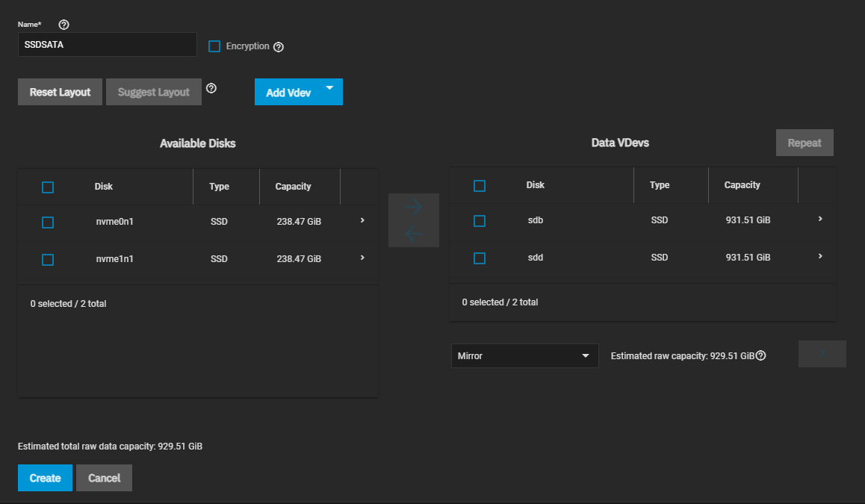Expand details for sdb row
This screenshot has height=504, width=865.
tap(820, 219)
